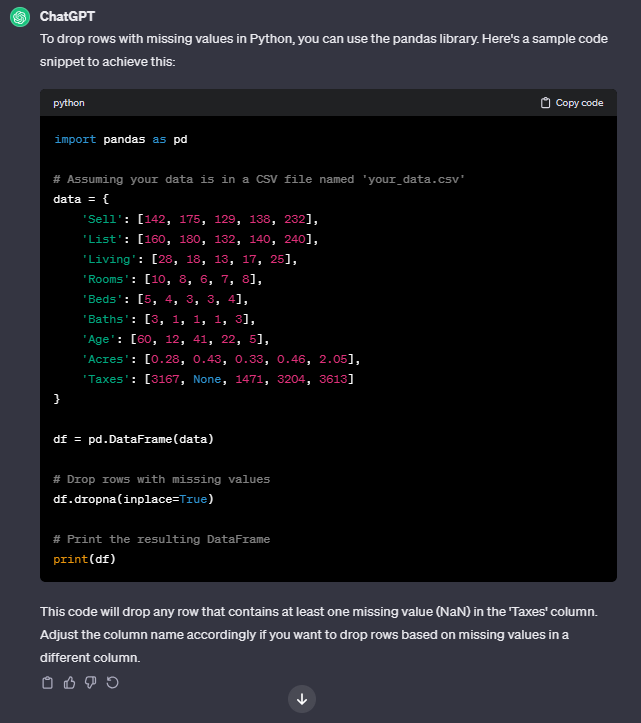The image size is (641, 723).
Task: Click the 'Living' values line
Action: coord(190,259)
